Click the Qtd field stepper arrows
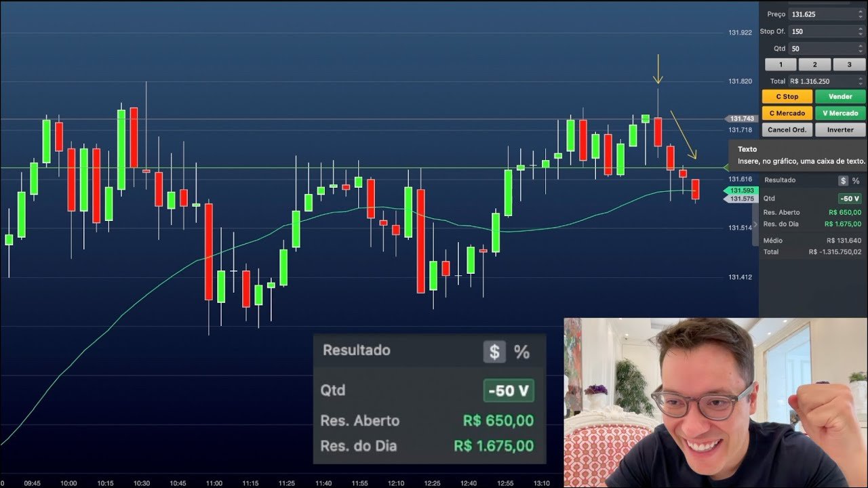Screen dimensions: 868x488 [861, 48]
